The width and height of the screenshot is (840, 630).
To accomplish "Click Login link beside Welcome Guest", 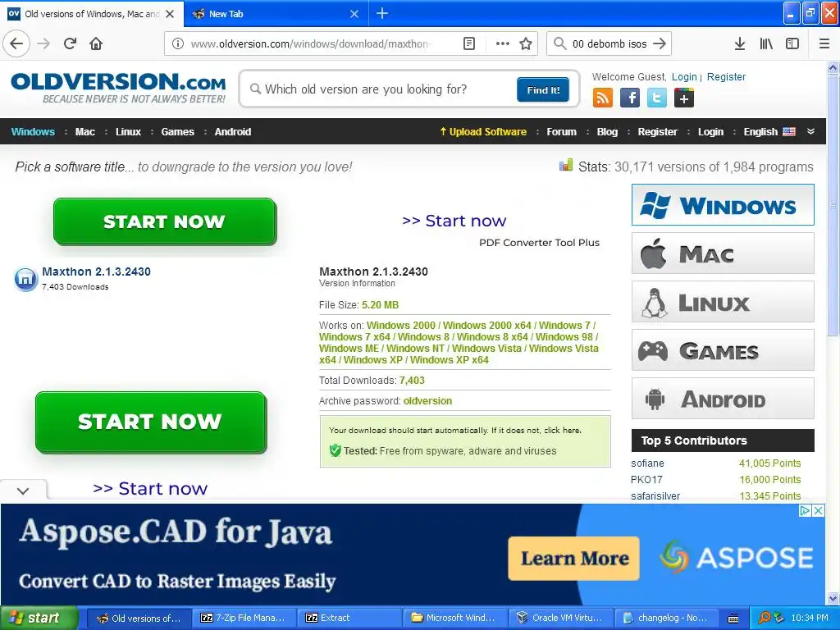I will [684, 76].
